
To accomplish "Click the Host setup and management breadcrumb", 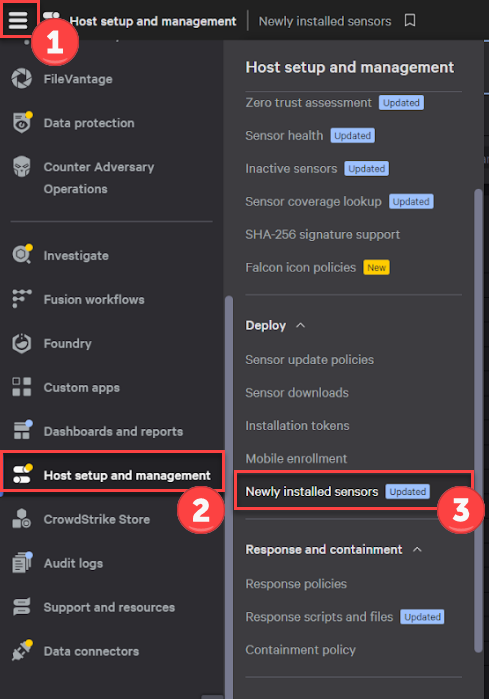I will point(152,21).
